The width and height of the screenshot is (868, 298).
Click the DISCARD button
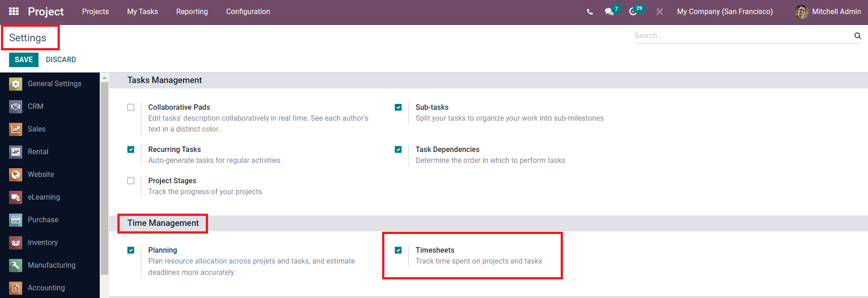[x=61, y=59]
